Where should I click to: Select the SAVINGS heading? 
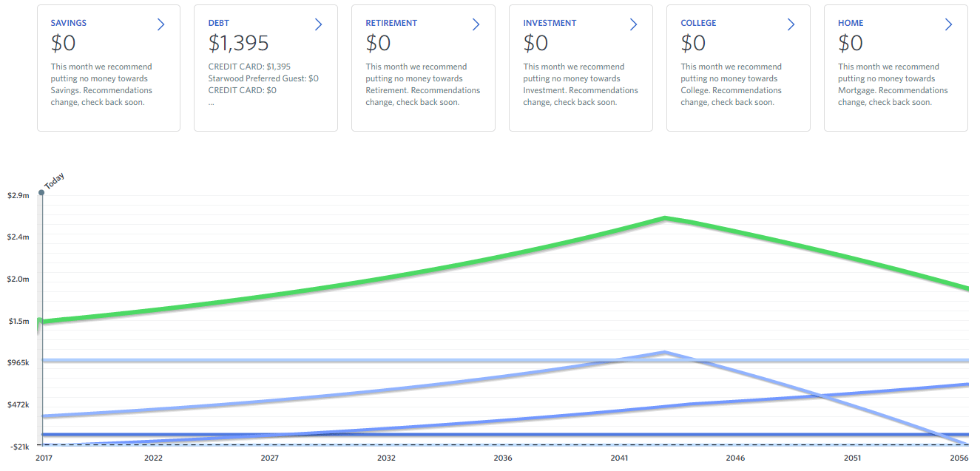tap(69, 23)
